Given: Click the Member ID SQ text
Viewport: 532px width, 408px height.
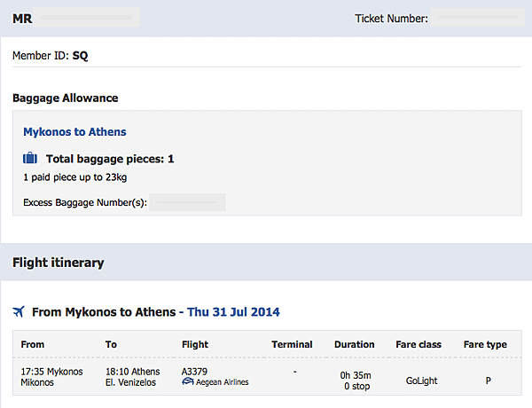Looking at the screenshot, I should (x=51, y=55).
